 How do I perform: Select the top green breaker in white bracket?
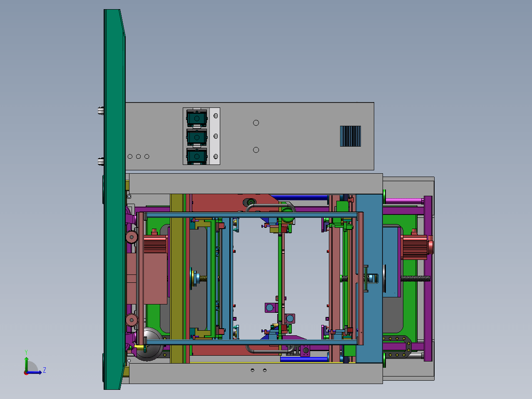[196, 119]
